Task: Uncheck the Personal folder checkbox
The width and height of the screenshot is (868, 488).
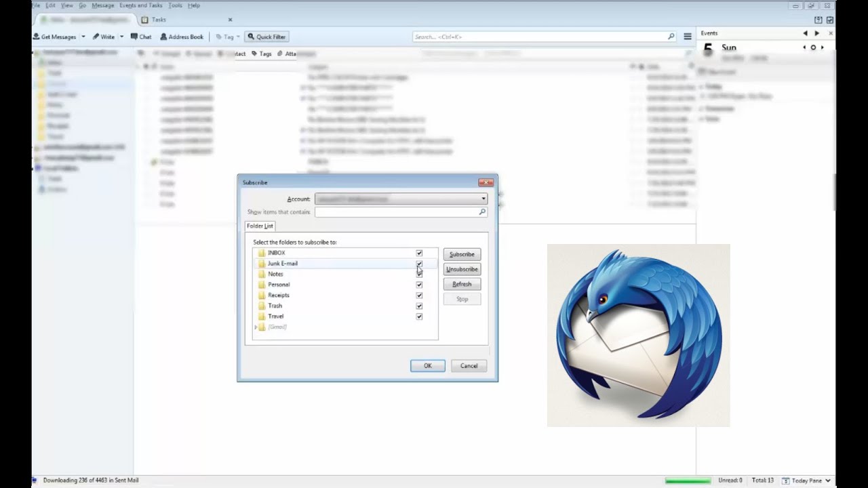Action: pyautogui.click(x=419, y=285)
